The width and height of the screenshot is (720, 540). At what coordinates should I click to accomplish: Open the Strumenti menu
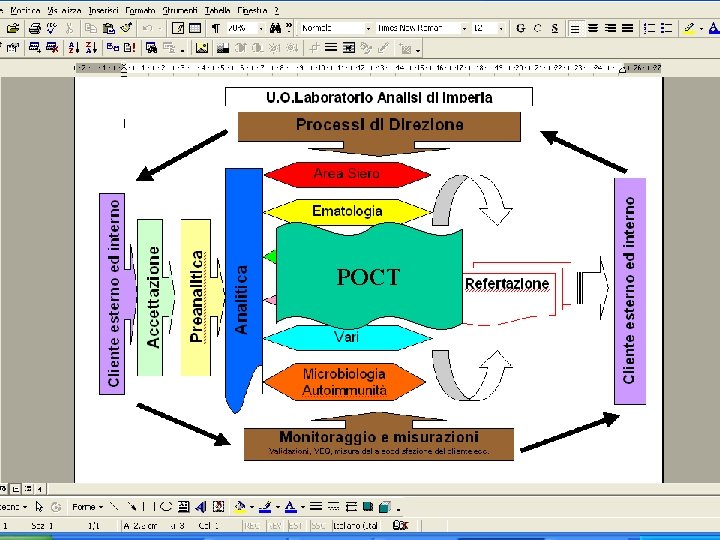(180, 10)
